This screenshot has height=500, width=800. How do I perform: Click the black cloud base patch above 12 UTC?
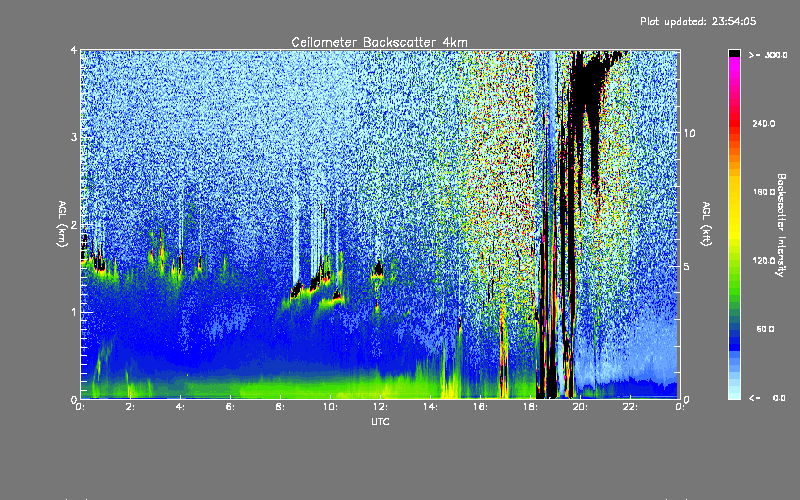[x=378, y=269]
